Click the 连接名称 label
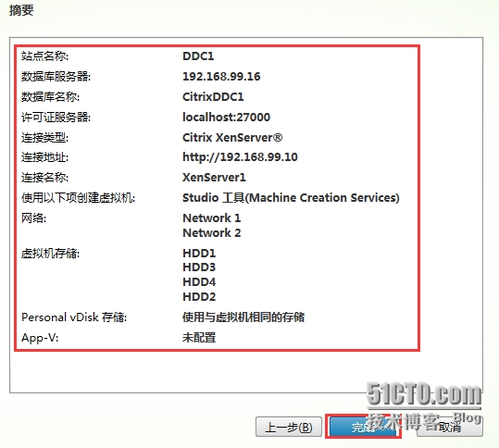 click(44, 177)
